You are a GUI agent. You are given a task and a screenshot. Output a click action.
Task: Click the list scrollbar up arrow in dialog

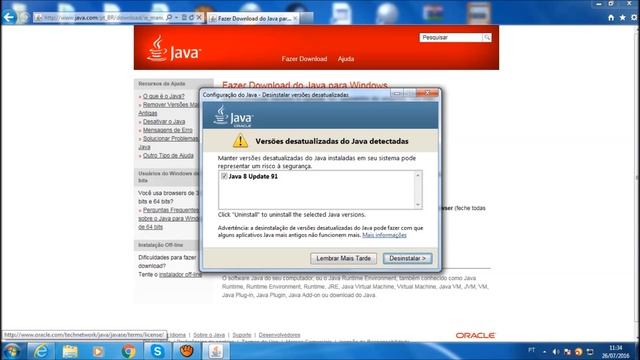click(x=418, y=175)
